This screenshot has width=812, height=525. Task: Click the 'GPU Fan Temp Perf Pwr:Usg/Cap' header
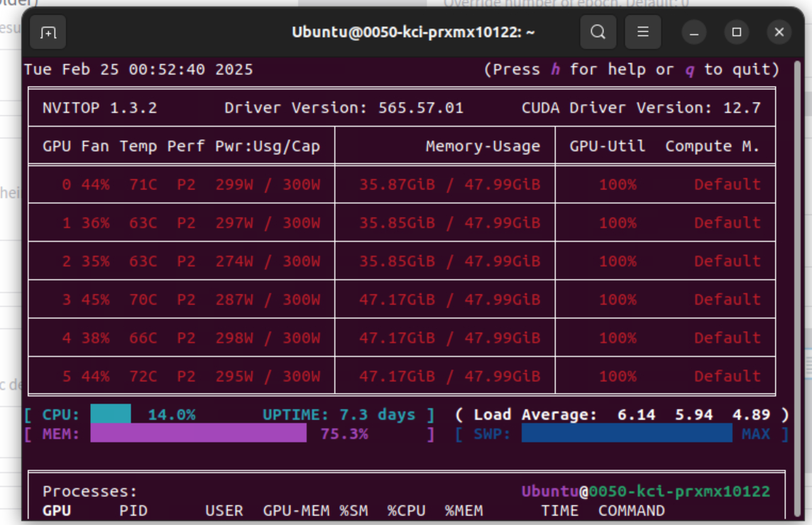pos(181,146)
